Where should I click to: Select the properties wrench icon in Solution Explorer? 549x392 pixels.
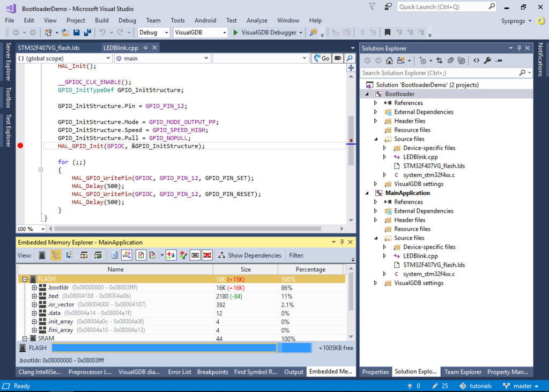tap(488, 60)
